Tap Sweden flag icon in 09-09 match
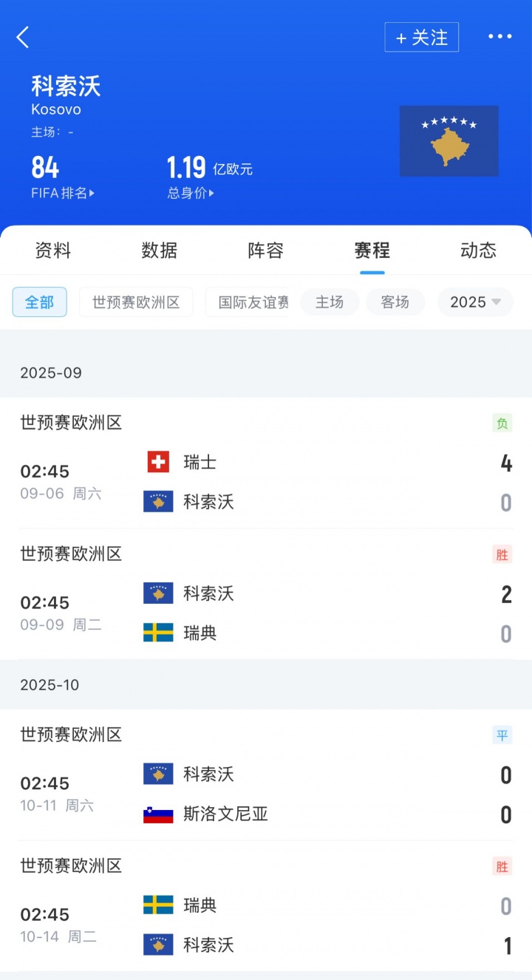This screenshot has height=980, width=532. 158,633
